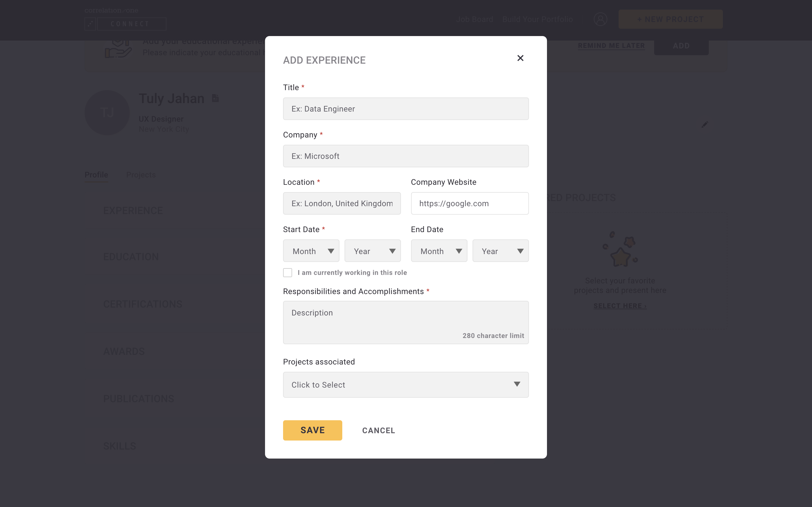Open the Job Board menu item
The image size is (812, 507).
[474, 19]
